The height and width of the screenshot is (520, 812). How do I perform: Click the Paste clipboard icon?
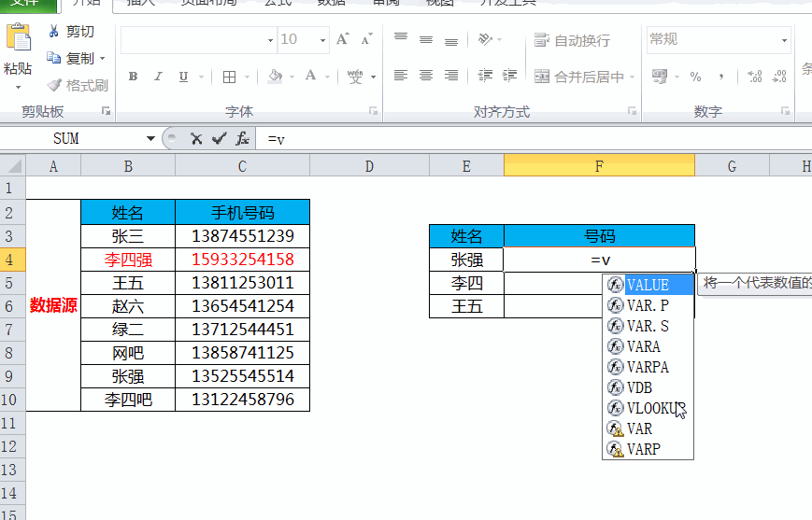point(19,37)
